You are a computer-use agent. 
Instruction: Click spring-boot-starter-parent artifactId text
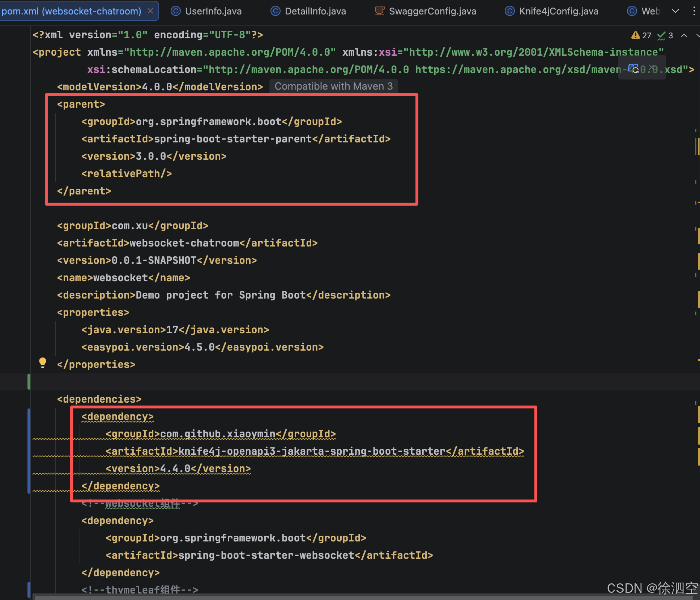pos(232,139)
